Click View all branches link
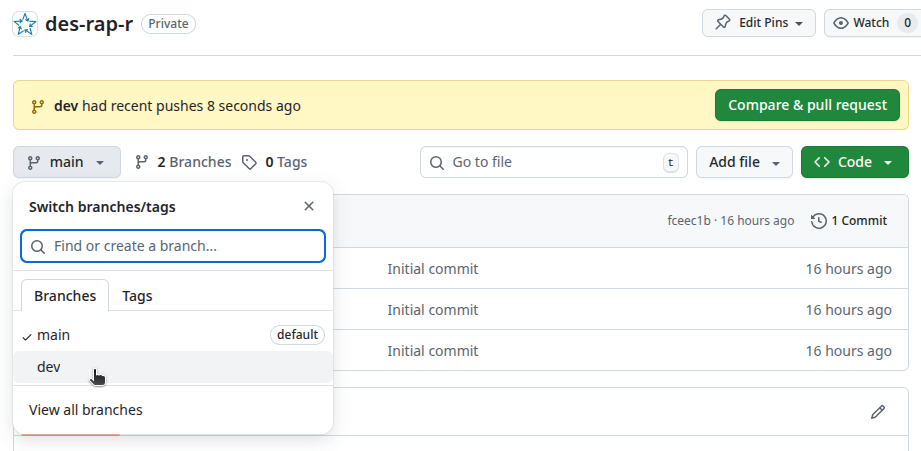The width and height of the screenshot is (921, 451). coord(86,410)
